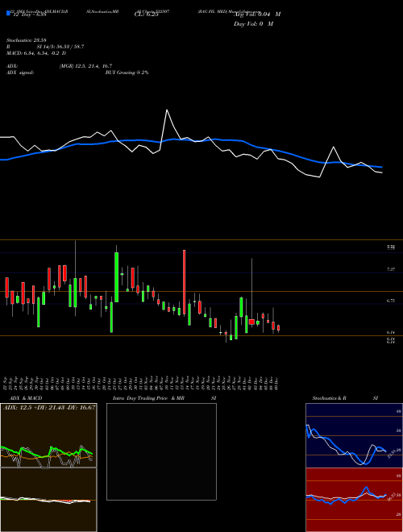Click the "MACD: 6.34, 6.54, -0.2 D" line
Image resolution: width=403 pixels, height=532 pixels.
(x=36, y=53)
